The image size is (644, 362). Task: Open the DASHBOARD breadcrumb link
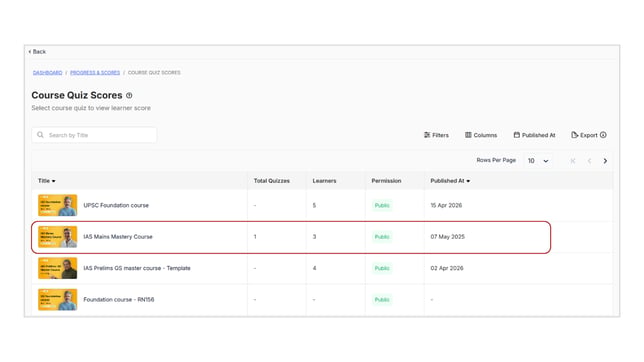coord(47,73)
